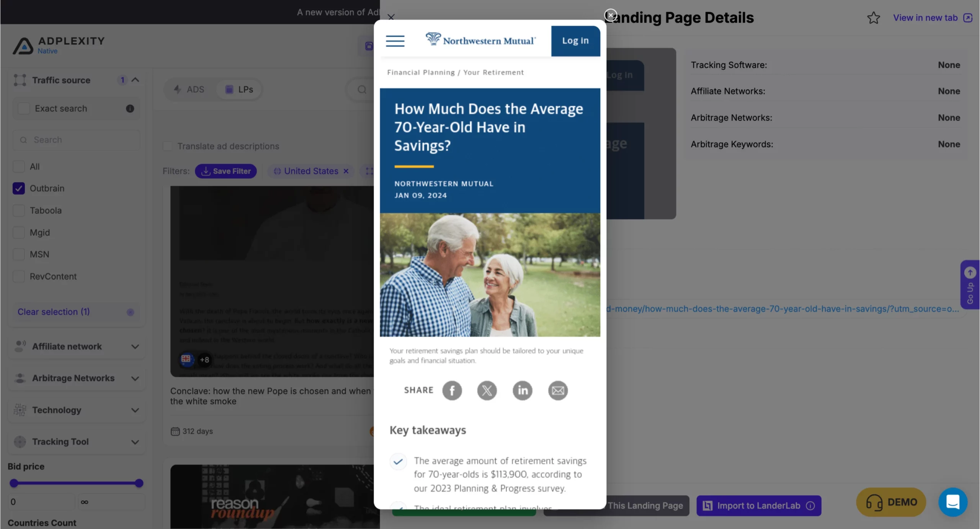This screenshot has width=980, height=529.
Task: Open the hamburger menu in Northwestern Mutual preview
Action: click(395, 41)
